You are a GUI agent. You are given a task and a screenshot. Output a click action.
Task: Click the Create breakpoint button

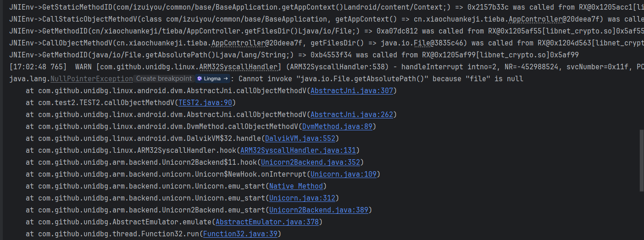pos(164,78)
